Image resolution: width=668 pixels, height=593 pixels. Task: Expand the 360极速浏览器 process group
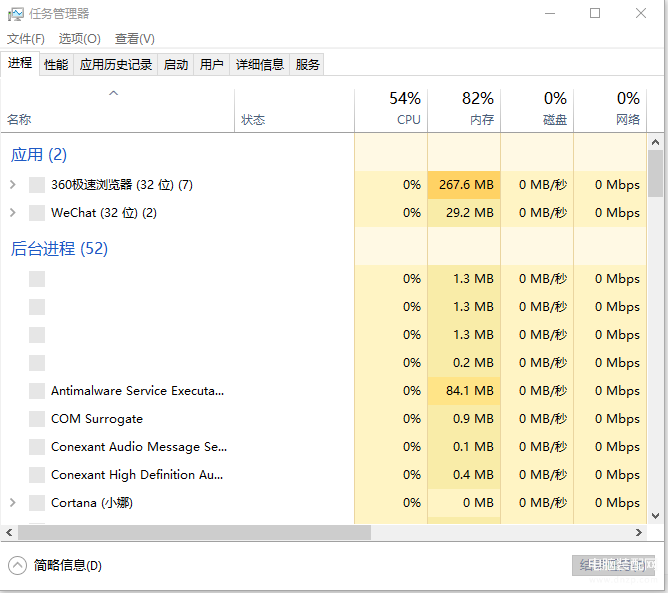[13, 185]
